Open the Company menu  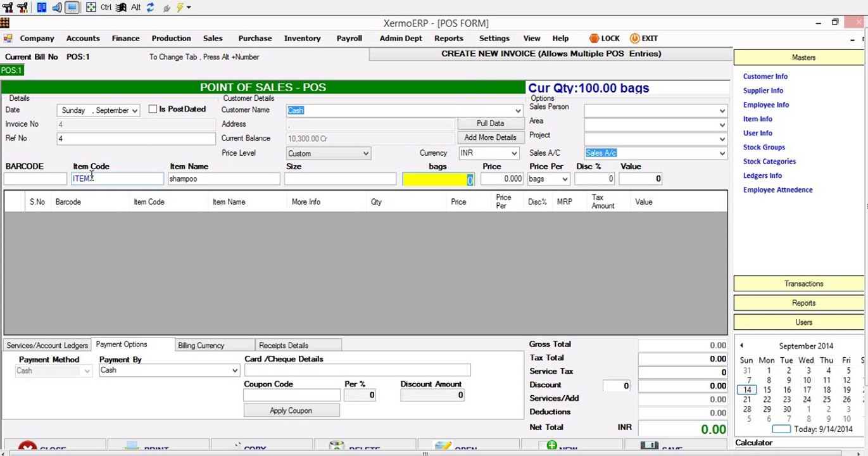[37, 39]
